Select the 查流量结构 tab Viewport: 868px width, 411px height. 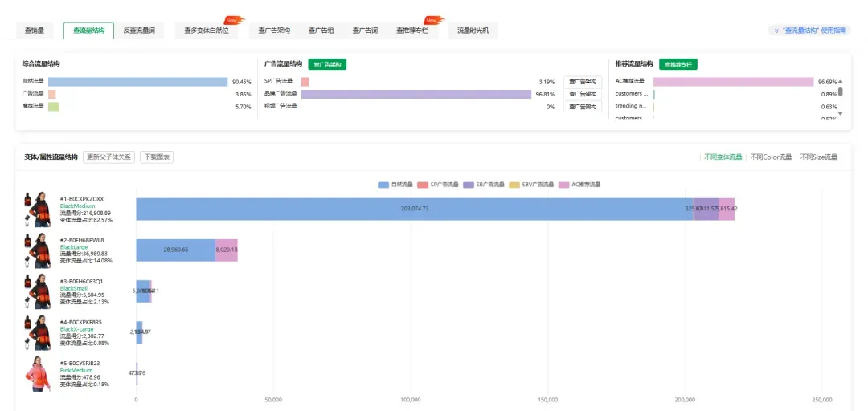click(x=88, y=31)
